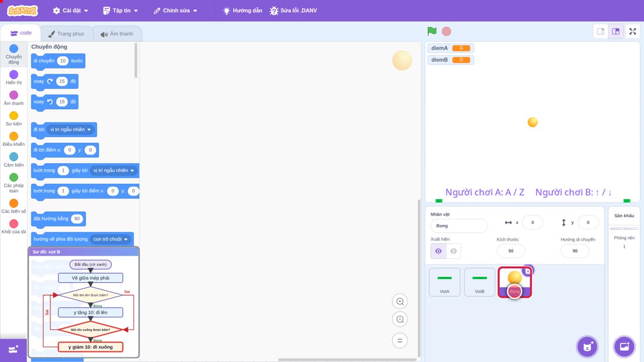This screenshot has height=362, width=644.
Task: Reset workspace zoom to default
Action: (400, 340)
